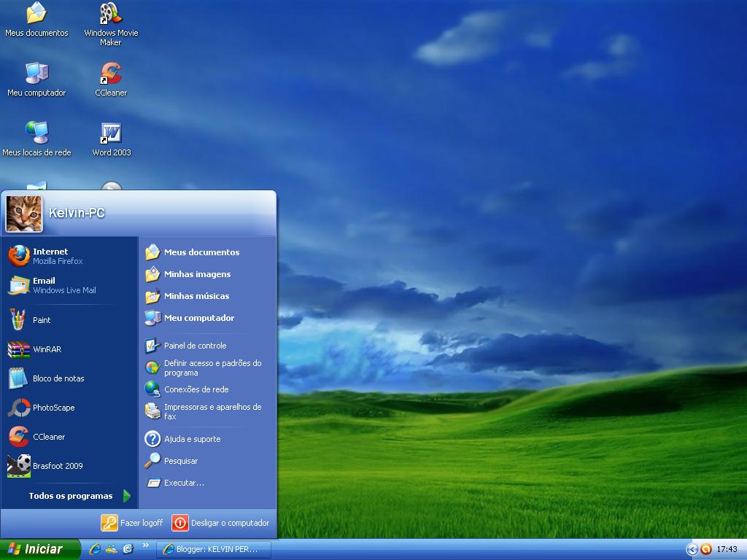Open Impressoras e aparelhos de fax
This screenshot has width=747, height=560.
(208, 411)
